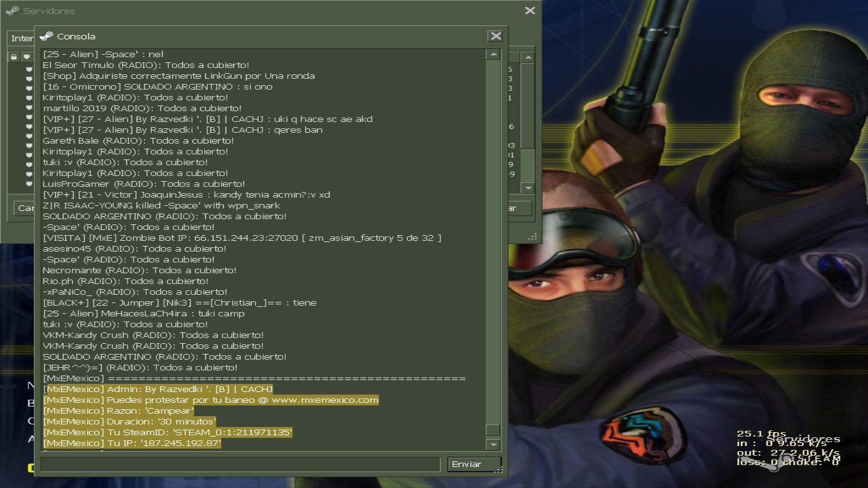868x488 pixels.
Task: Click the 'Tu SteamID' line
Action: pyautogui.click(x=168, y=432)
